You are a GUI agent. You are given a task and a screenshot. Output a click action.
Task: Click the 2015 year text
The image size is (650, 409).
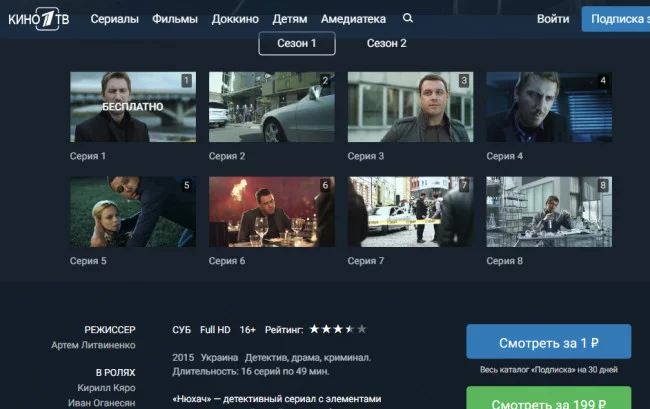tap(183, 358)
